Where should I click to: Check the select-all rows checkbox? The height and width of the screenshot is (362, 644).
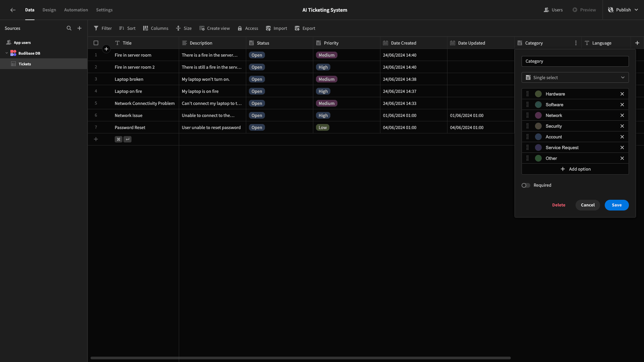click(96, 43)
